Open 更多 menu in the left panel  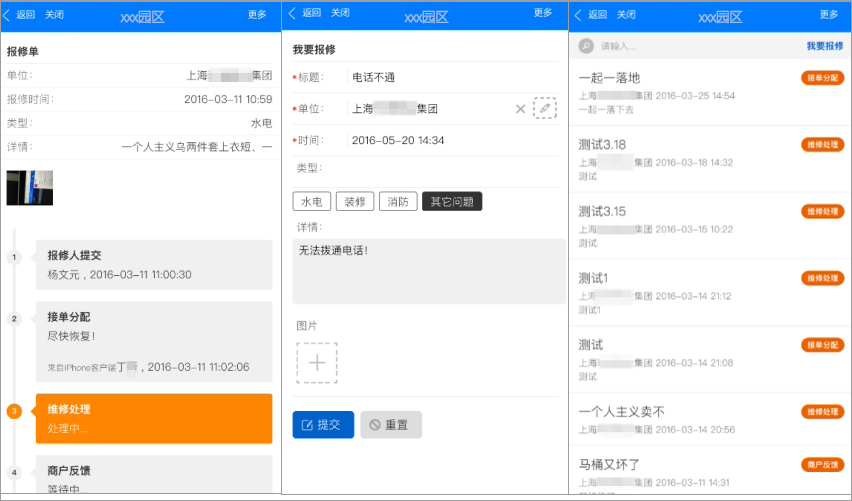pyautogui.click(x=257, y=15)
